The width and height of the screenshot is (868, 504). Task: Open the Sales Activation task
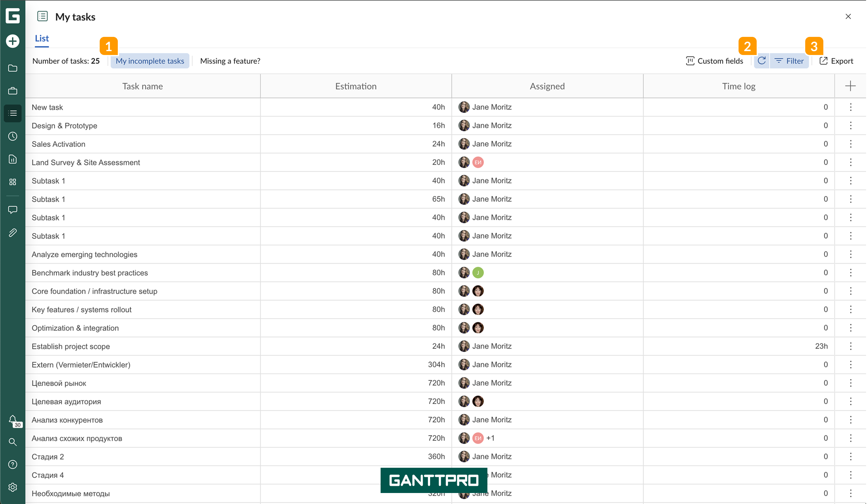pyautogui.click(x=59, y=144)
